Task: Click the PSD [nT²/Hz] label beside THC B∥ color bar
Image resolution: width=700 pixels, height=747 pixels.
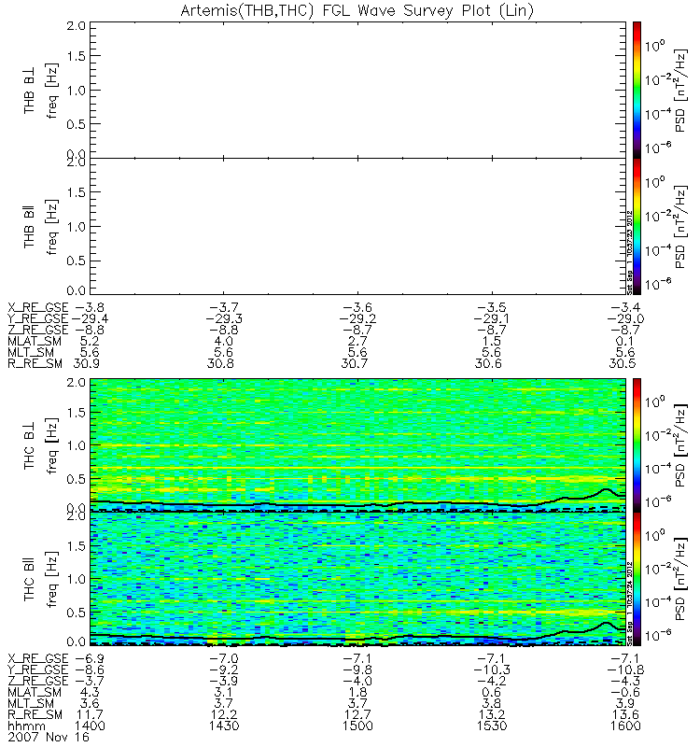Action: 680,579
